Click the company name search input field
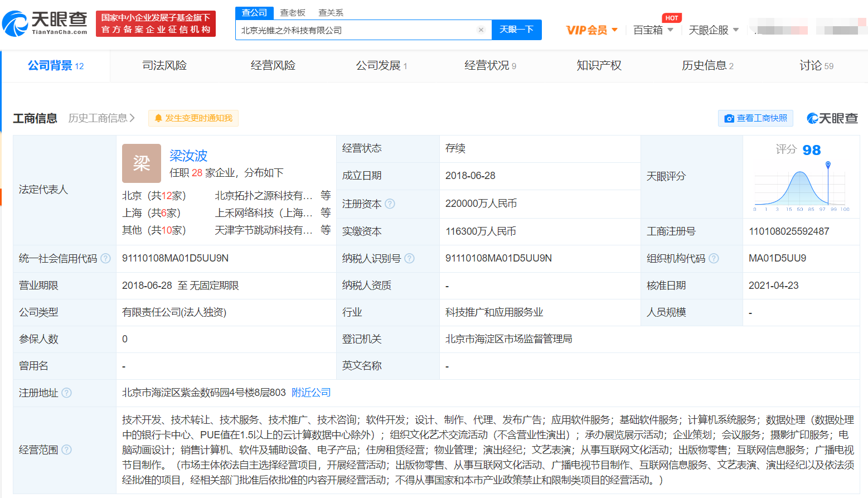The width and height of the screenshot is (868, 498). pos(357,30)
